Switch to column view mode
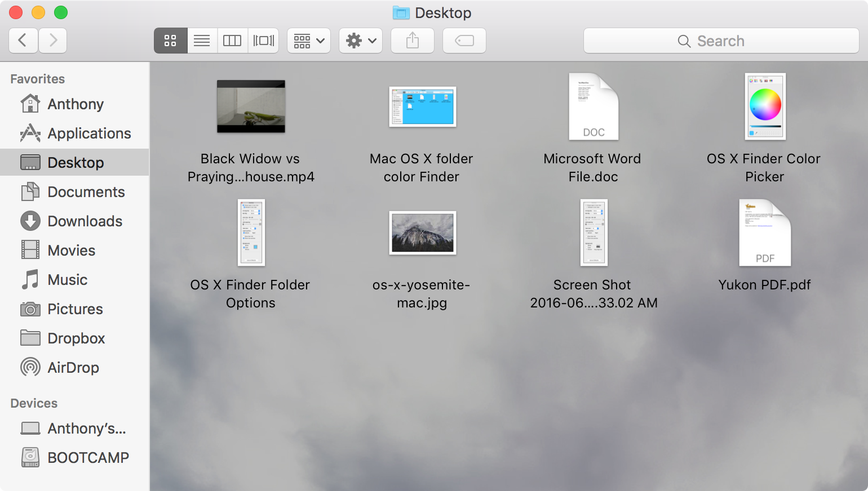The image size is (868, 491). coord(232,41)
